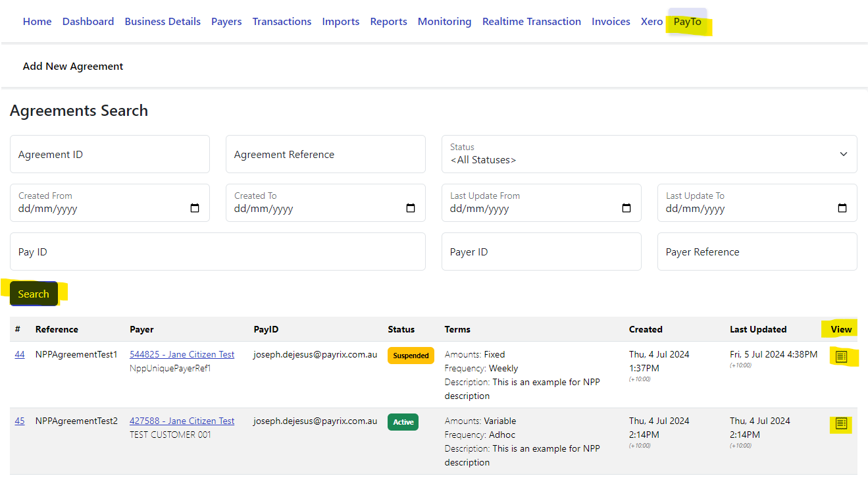Open view details icon for agreement 45

[841, 424]
